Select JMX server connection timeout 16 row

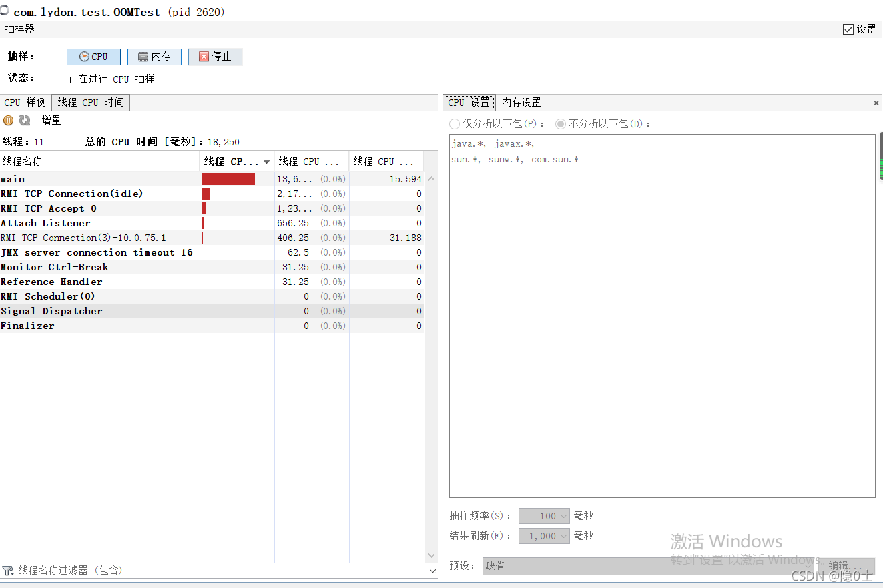tap(212, 252)
